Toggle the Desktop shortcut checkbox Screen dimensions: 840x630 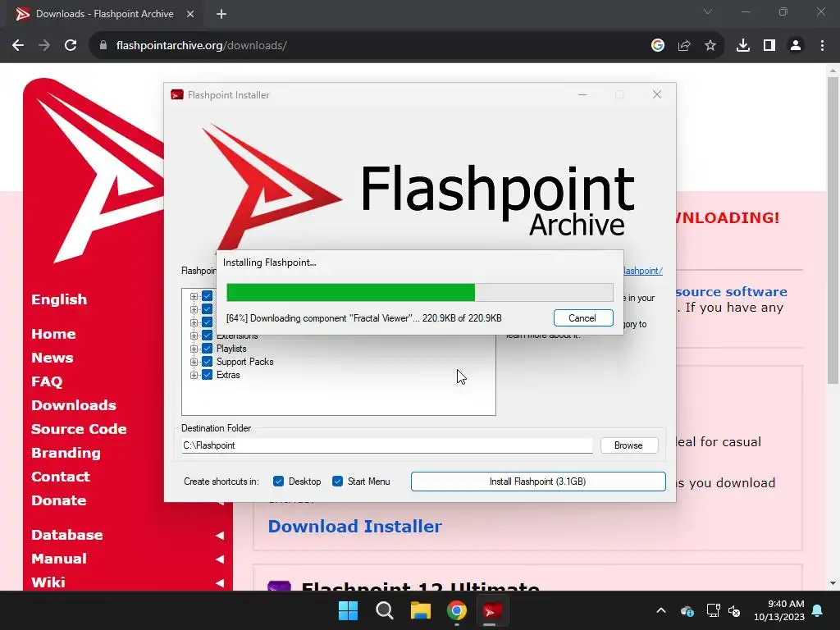click(x=278, y=482)
